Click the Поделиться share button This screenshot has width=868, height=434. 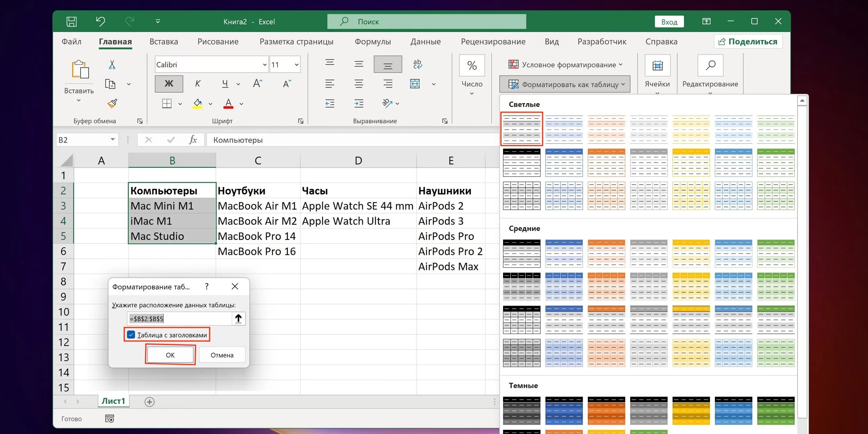748,42
